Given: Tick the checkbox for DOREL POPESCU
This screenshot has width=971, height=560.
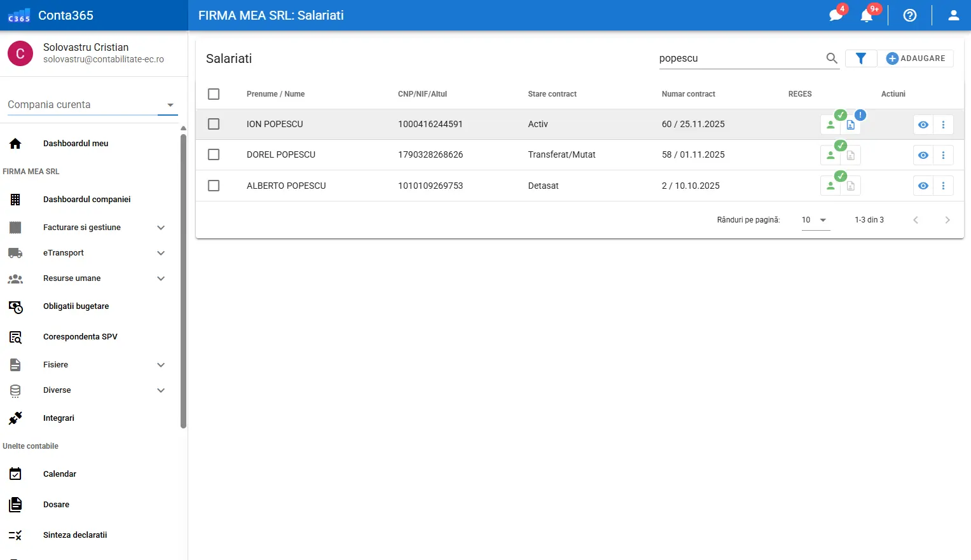Looking at the screenshot, I should click(214, 154).
